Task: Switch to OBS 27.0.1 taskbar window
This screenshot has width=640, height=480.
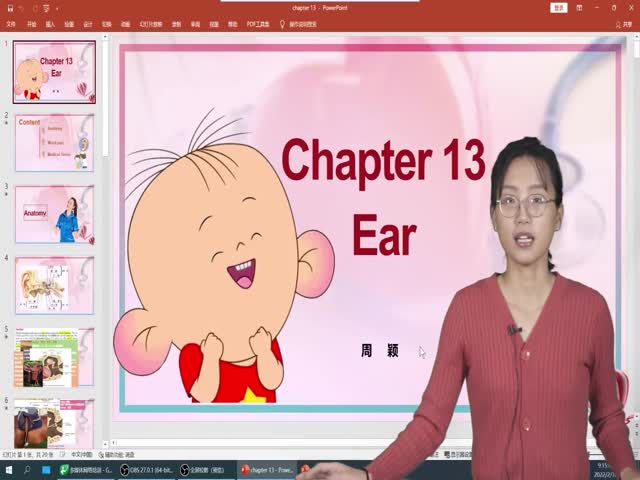Action: pos(147,470)
